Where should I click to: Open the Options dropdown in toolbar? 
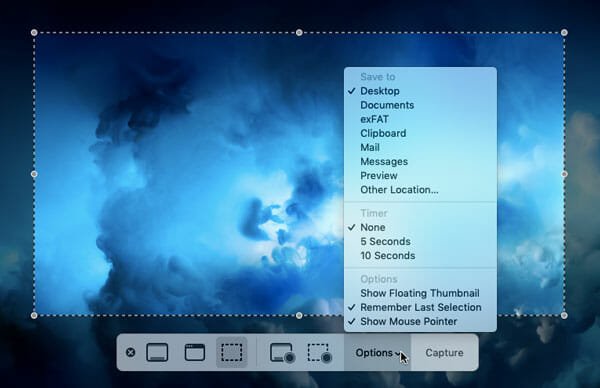378,352
